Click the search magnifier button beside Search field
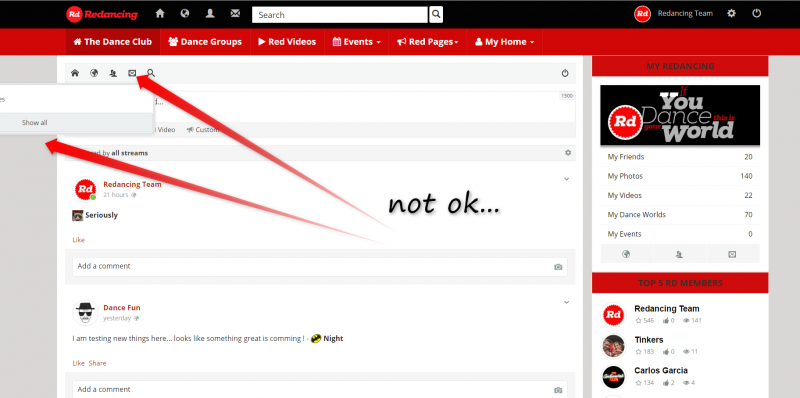800x398 pixels. click(x=436, y=15)
